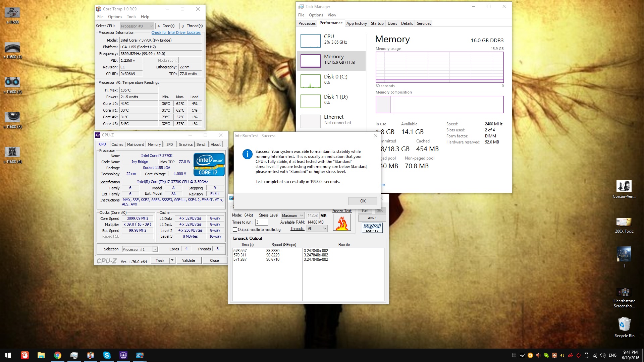Image resolution: width=644 pixels, height=362 pixels.
Task: Click the taskbar clock showing 9:41 PM
Action: click(x=630, y=355)
